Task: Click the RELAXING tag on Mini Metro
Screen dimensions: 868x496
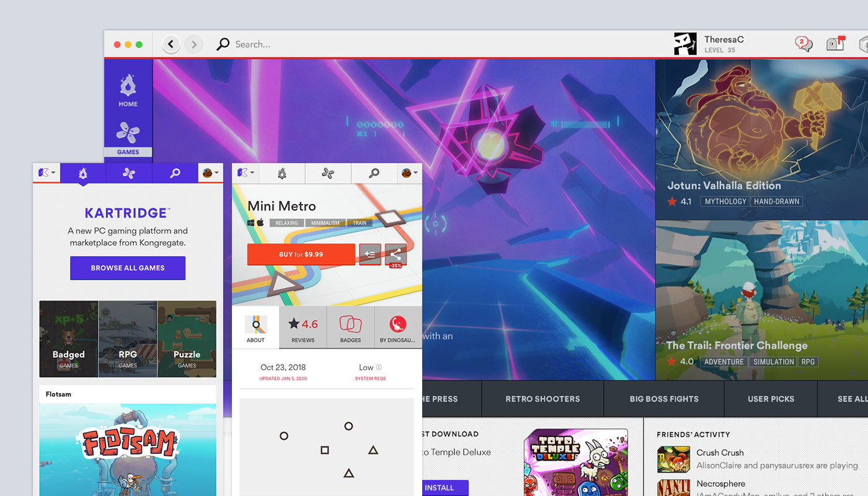Action: (x=287, y=223)
